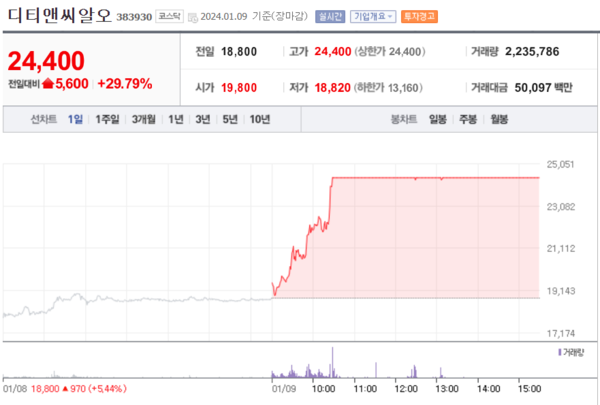
Task: Click the low price 18,820
Action: (x=332, y=88)
